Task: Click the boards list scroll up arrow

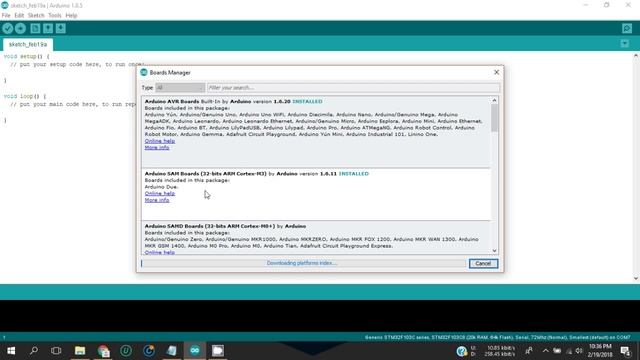Action: pos(494,100)
